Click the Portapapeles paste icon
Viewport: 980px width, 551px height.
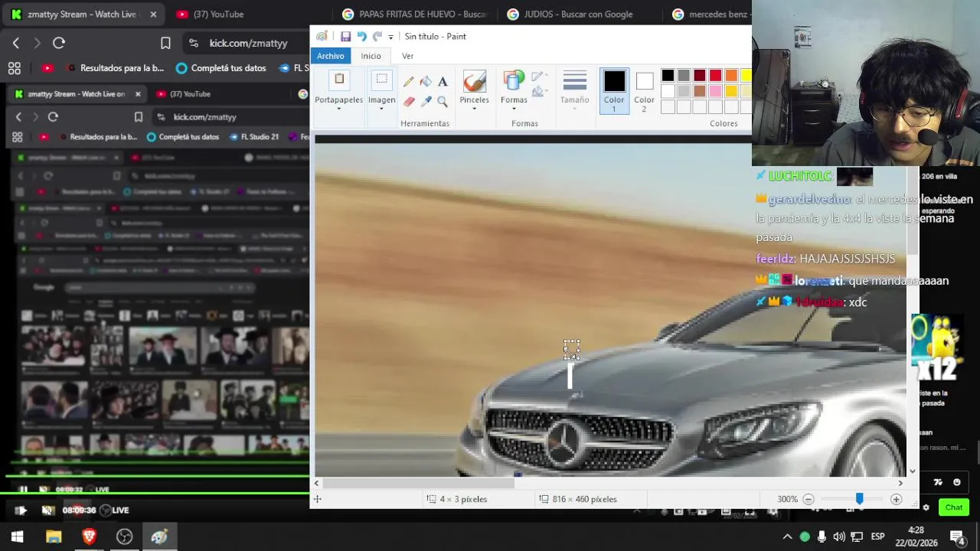(339, 80)
